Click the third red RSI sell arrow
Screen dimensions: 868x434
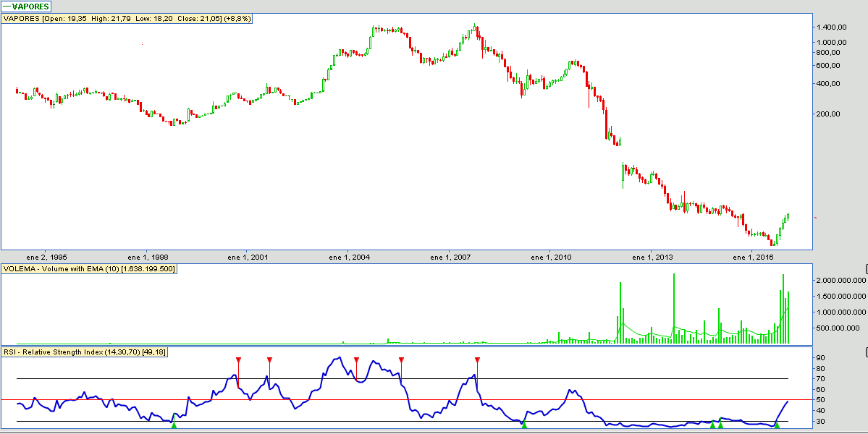pos(356,359)
